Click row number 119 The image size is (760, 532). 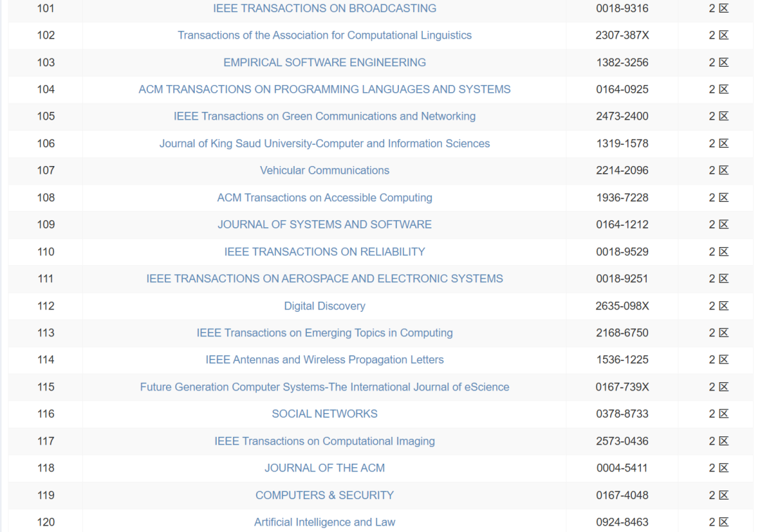(x=46, y=495)
